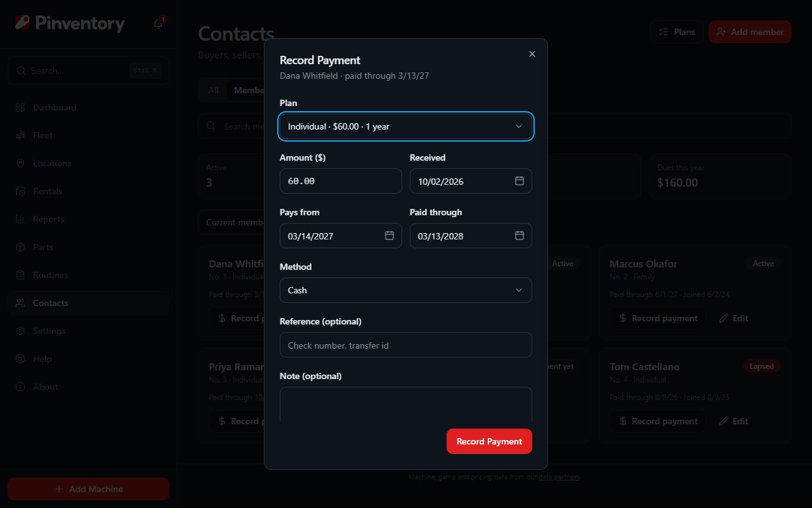Click the Dues this year $160.00 value
Viewport: 812px width, 508px height.
(x=678, y=183)
